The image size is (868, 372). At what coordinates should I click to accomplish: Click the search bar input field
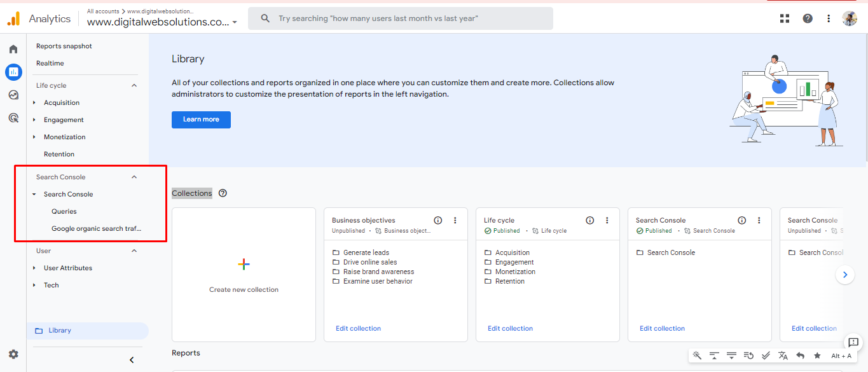[401, 18]
